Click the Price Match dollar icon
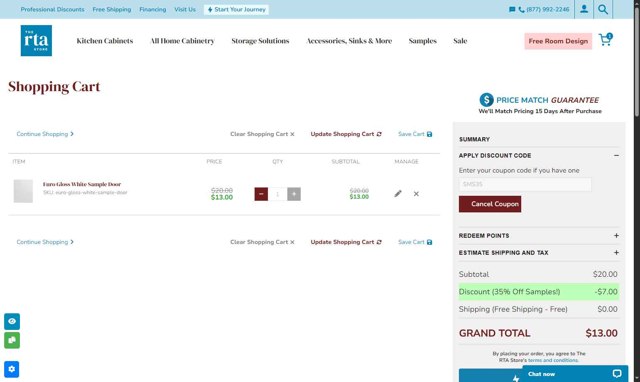The width and height of the screenshot is (640, 382). pos(487,100)
